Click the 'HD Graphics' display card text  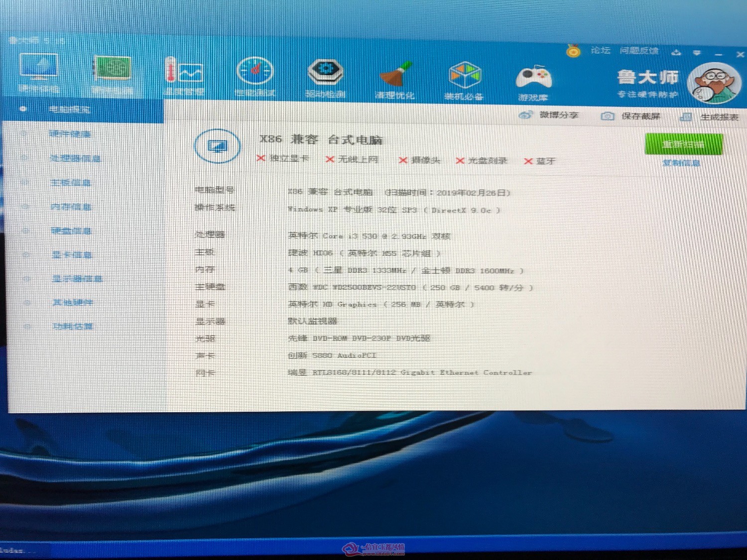pyautogui.click(x=350, y=304)
